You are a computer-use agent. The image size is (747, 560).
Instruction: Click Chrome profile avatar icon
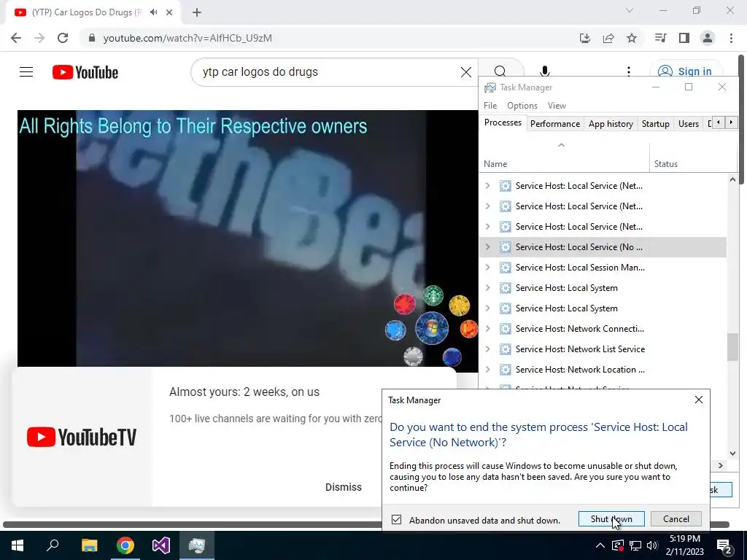[708, 38]
